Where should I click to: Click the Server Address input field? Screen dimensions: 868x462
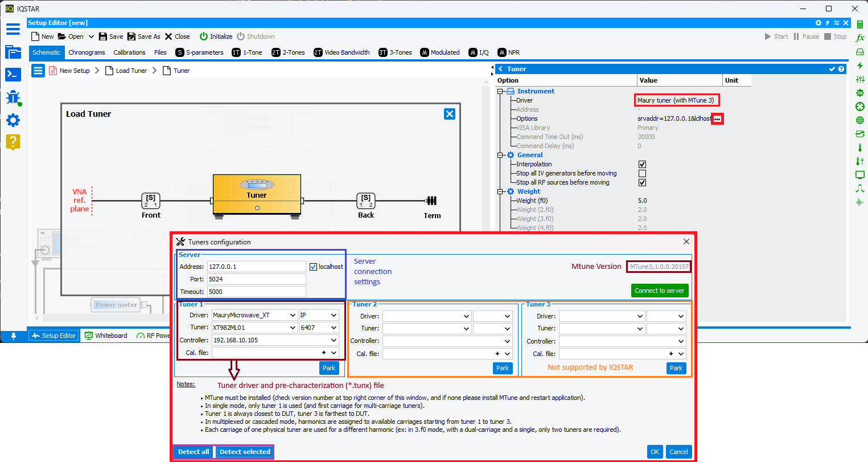(257, 267)
